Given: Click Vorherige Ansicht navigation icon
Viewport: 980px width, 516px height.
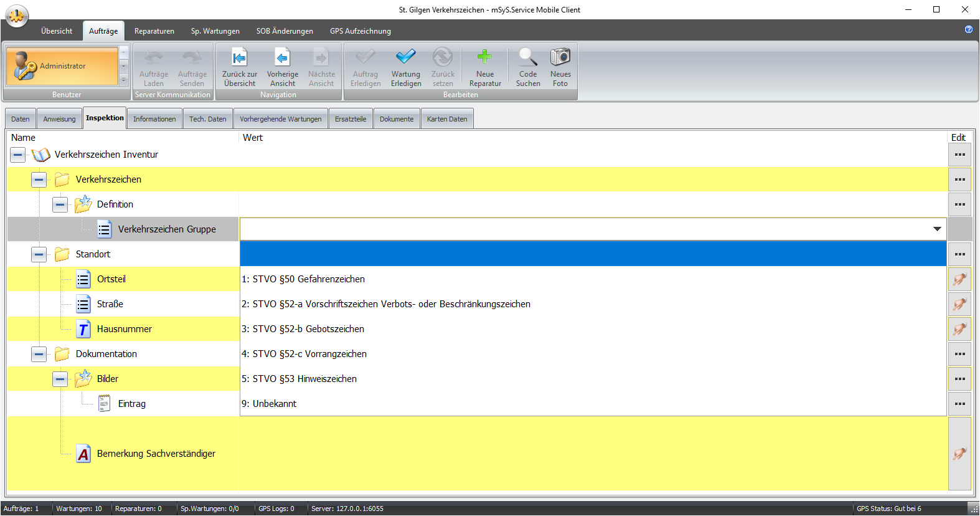Looking at the screenshot, I should 282,57.
